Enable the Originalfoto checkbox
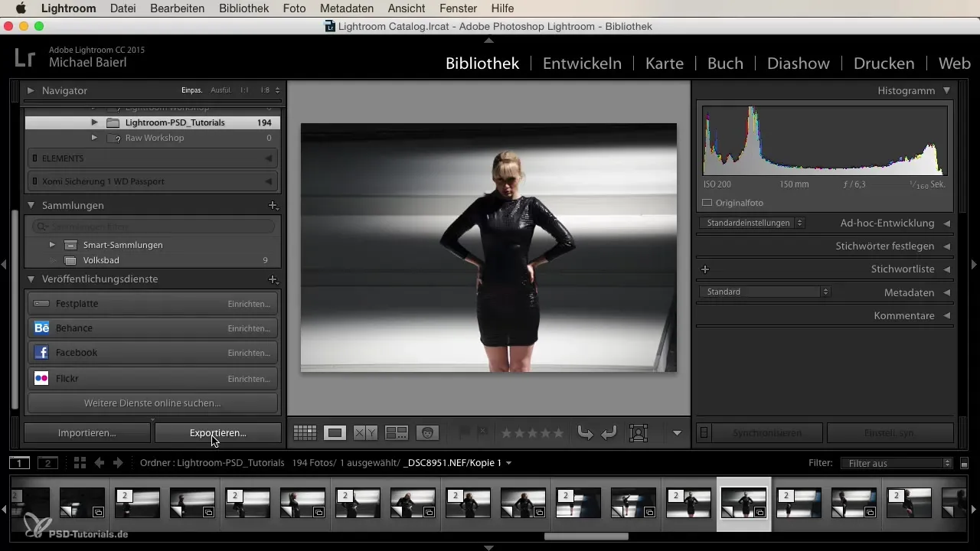Viewport: 980px width, 551px height. pos(707,203)
